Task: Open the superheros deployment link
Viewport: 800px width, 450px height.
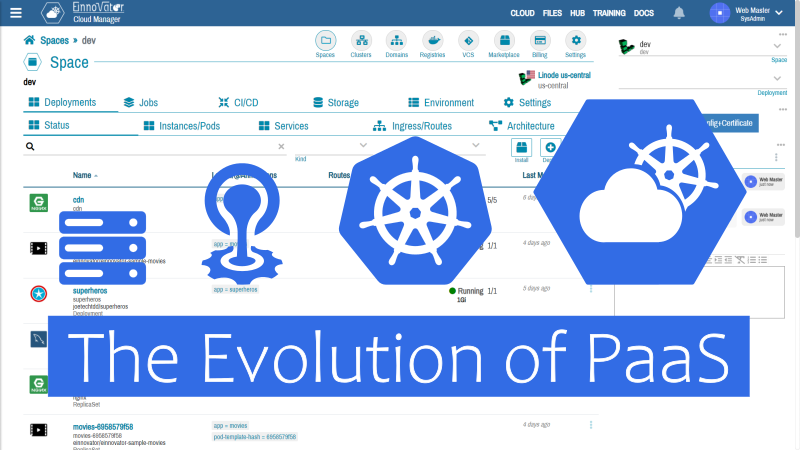Action: [90, 290]
